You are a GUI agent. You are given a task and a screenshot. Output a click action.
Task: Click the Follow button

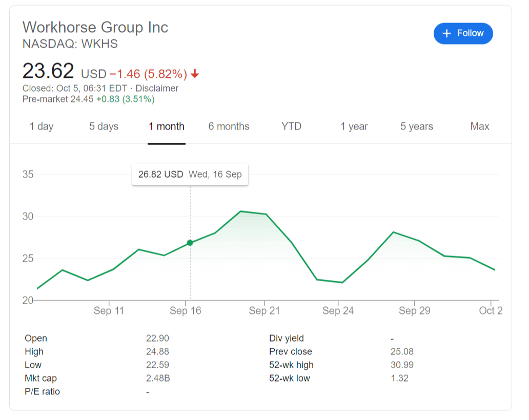coord(463,33)
